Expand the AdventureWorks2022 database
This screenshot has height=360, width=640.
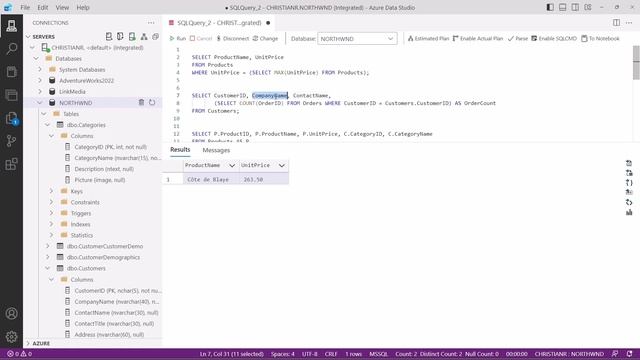click(x=40, y=80)
